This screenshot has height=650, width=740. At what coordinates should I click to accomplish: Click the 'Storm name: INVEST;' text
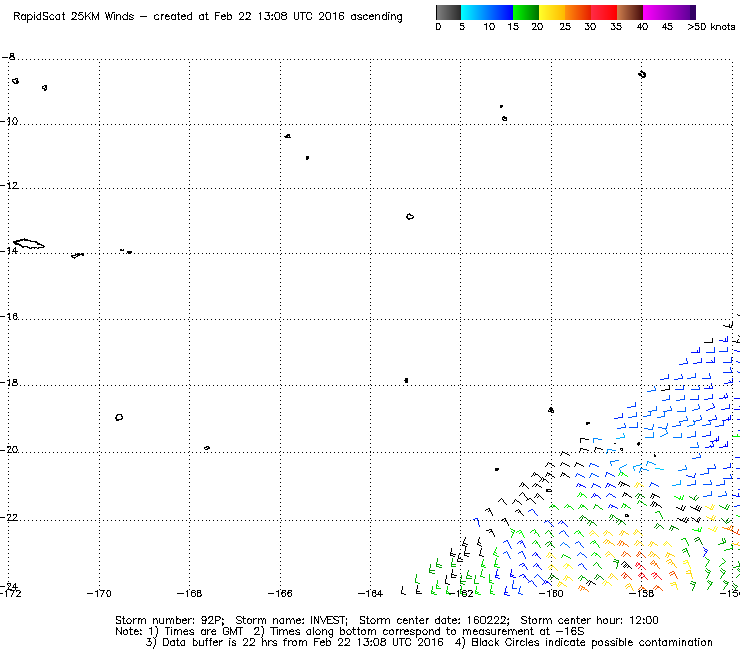(x=291, y=620)
